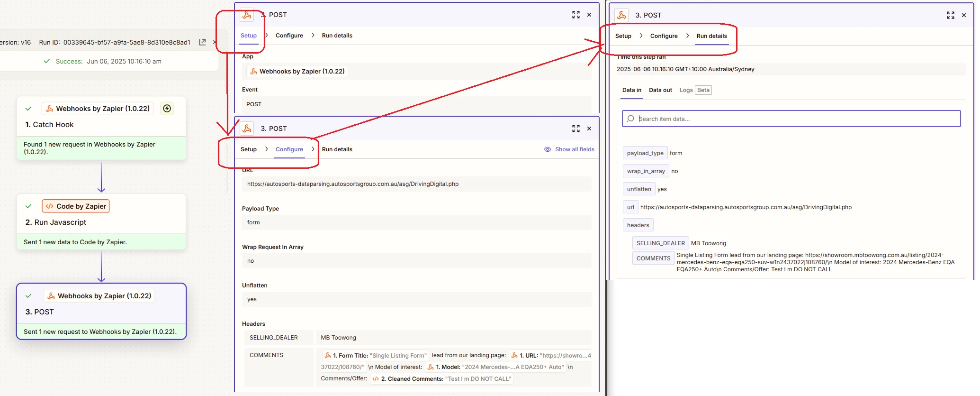980x396 pixels.
Task: Click the url data key
Action: pos(630,207)
